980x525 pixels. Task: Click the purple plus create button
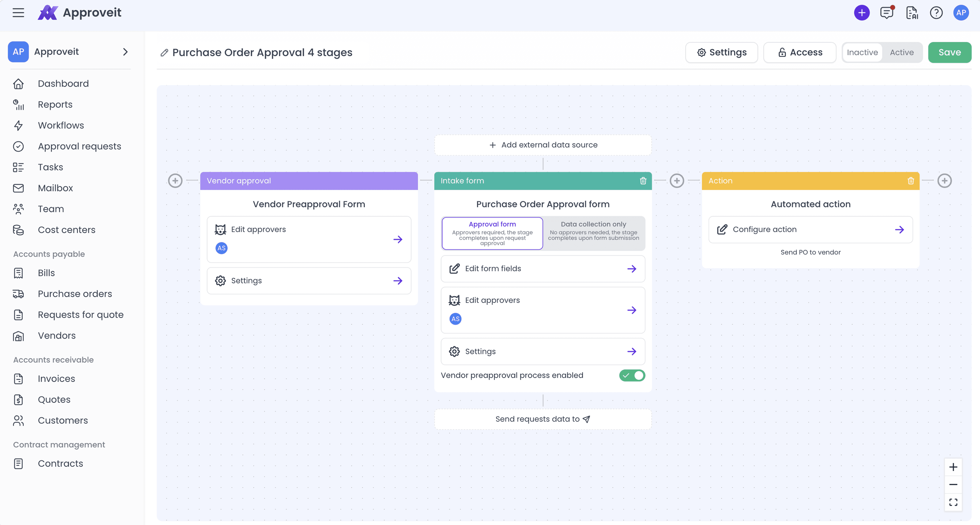[862, 13]
